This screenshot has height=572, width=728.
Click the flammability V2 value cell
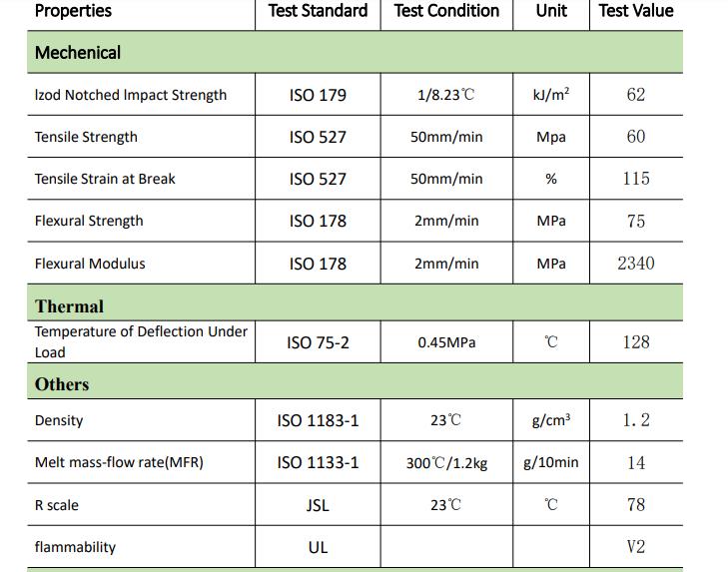(636, 546)
